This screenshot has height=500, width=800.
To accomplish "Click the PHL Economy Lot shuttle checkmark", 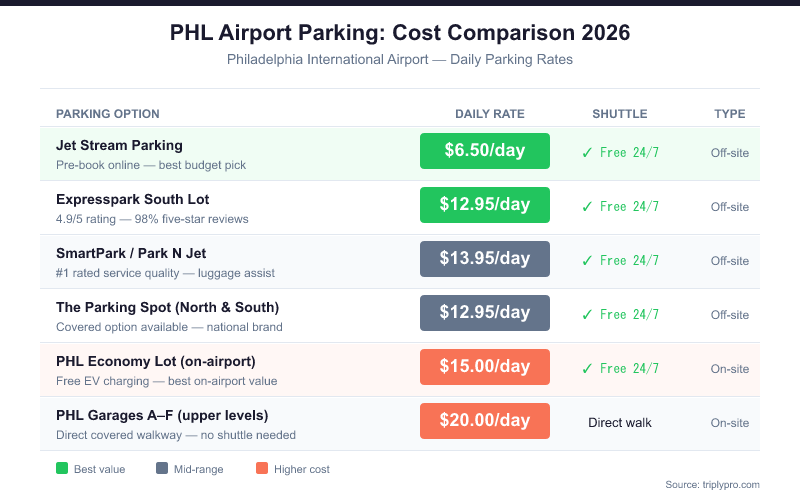I will [x=587, y=369].
